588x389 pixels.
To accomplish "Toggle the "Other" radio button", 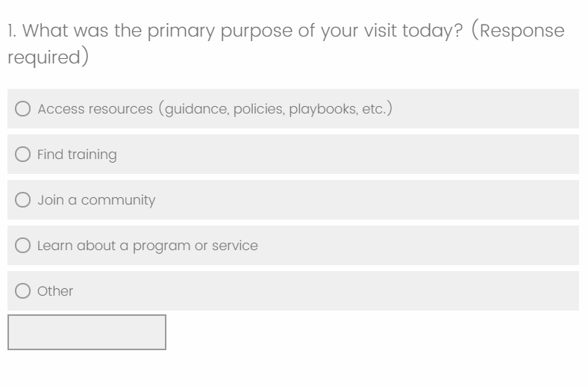I will (x=23, y=291).
